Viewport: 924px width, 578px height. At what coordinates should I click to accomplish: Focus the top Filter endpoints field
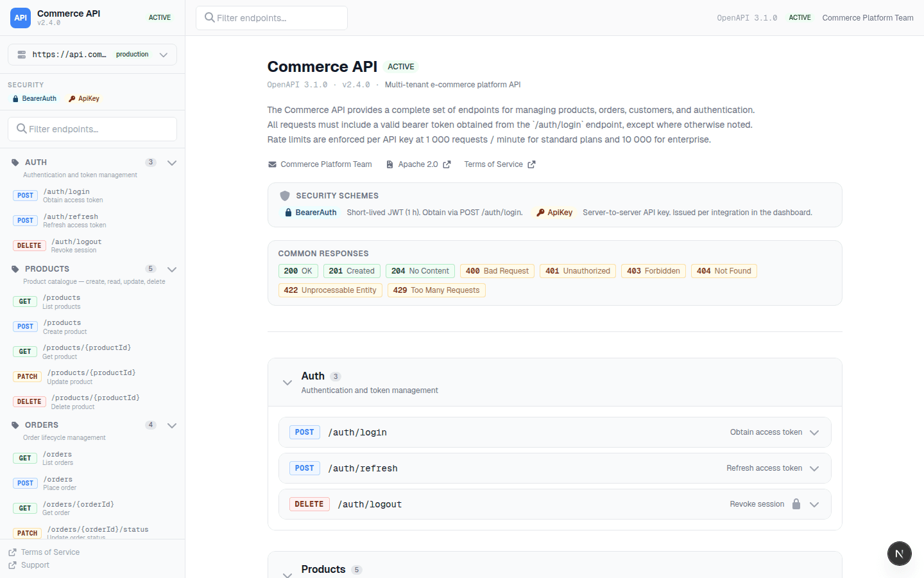(271, 18)
